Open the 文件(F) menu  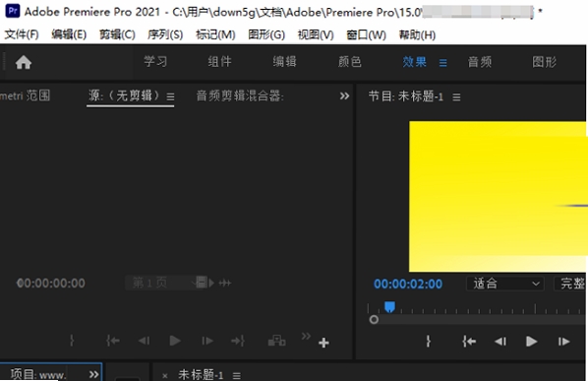(x=22, y=34)
